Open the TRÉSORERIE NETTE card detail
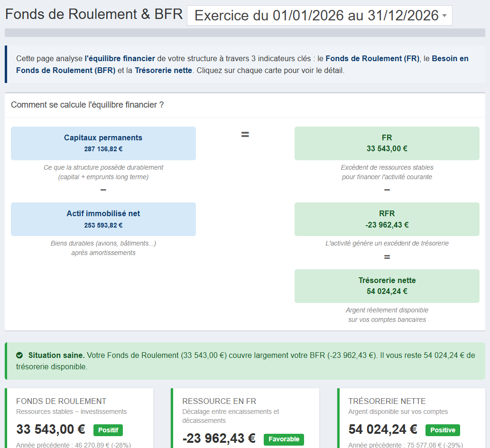The width and height of the screenshot is (490, 448). coord(412,418)
